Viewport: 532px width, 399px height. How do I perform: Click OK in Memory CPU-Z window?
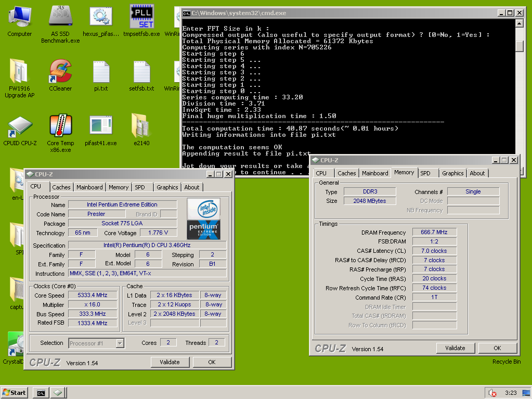[497, 348]
